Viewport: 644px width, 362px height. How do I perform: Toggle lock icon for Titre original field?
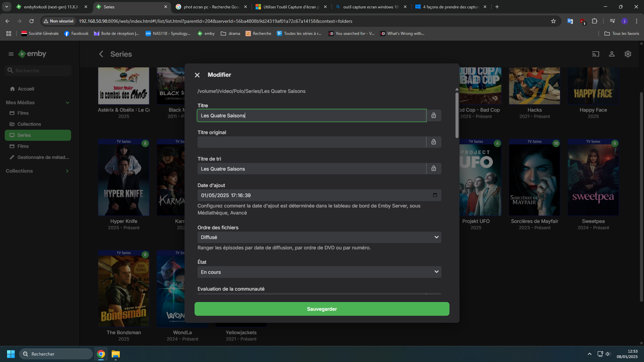point(434,142)
